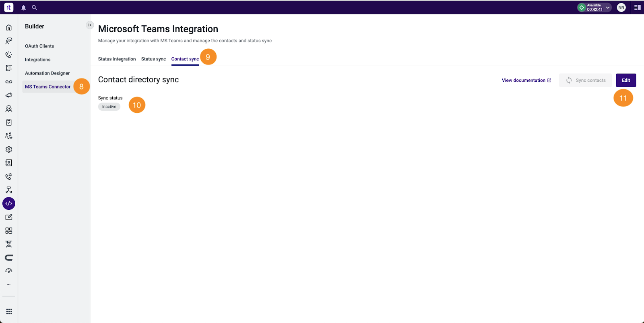Select MS Teams Connector menu item
644x323 pixels.
click(x=47, y=87)
